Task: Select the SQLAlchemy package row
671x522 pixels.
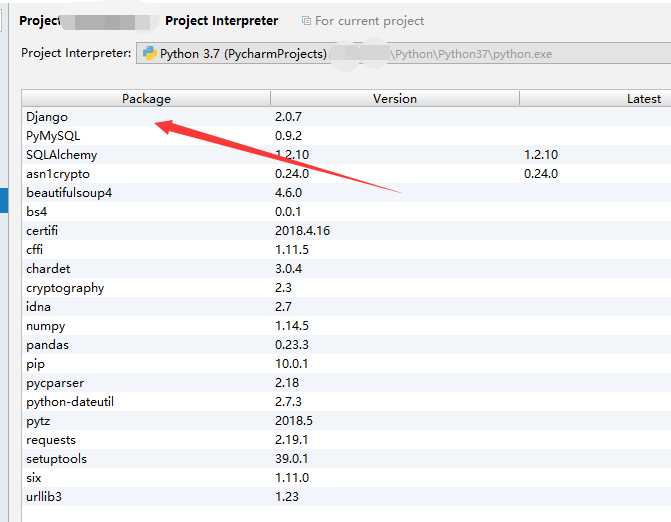Action: tap(346, 154)
